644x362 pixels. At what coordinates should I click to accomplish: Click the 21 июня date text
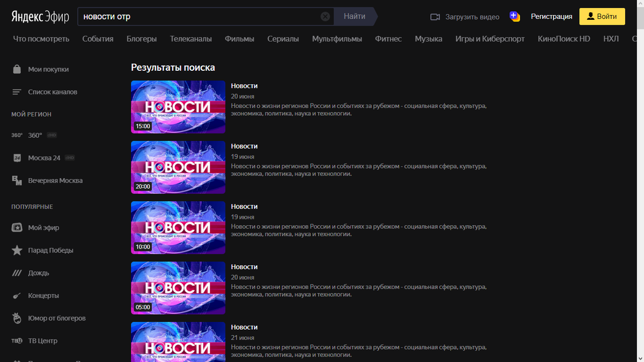(243, 338)
